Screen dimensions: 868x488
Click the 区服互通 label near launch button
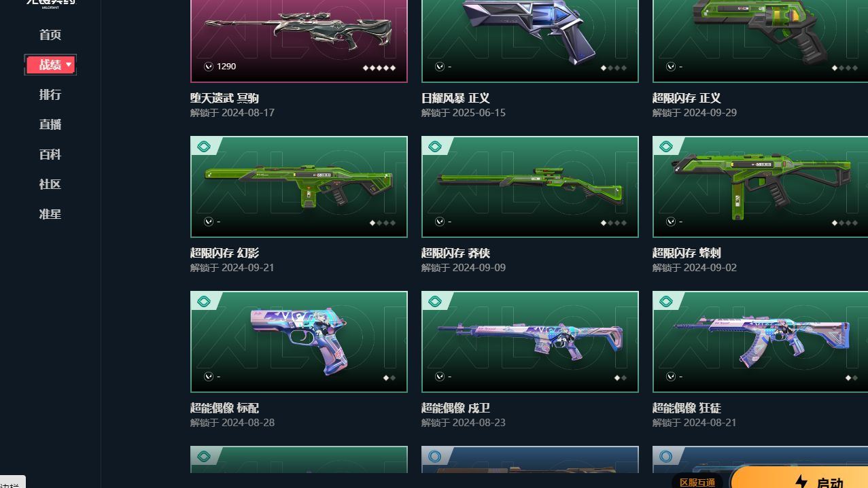click(697, 482)
